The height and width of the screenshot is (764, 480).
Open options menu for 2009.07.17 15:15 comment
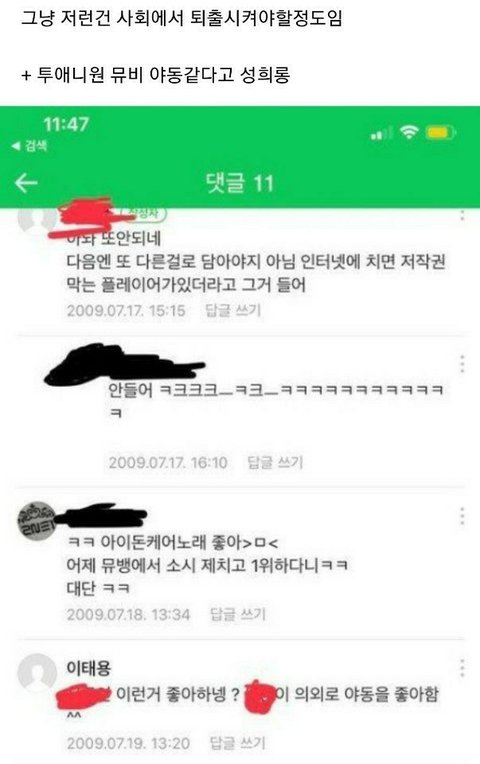point(462,215)
